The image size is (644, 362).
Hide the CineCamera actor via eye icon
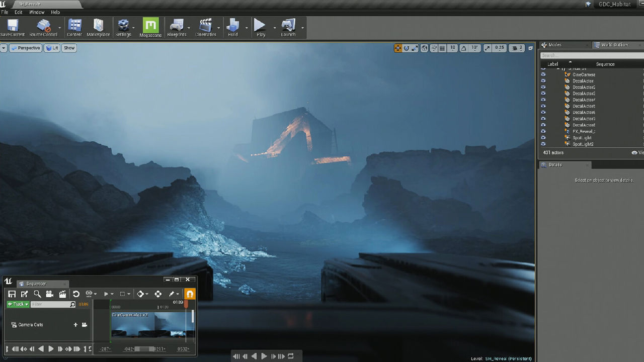point(543,74)
